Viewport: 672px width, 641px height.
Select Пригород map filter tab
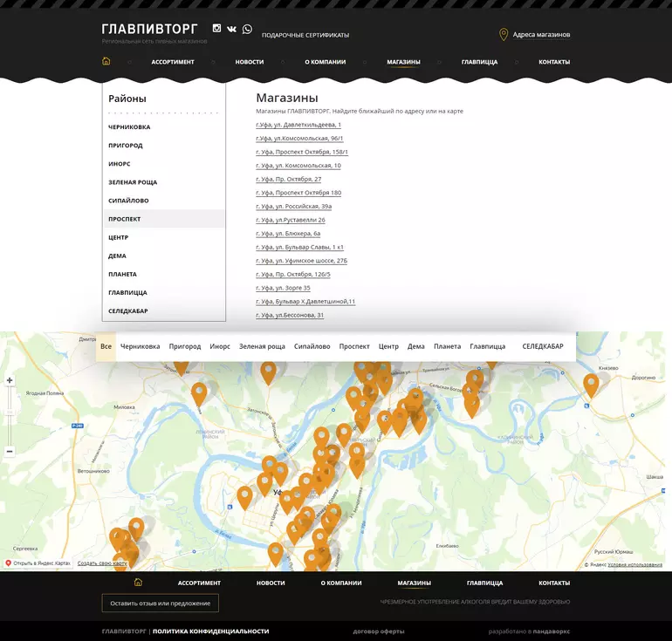pyautogui.click(x=185, y=346)
